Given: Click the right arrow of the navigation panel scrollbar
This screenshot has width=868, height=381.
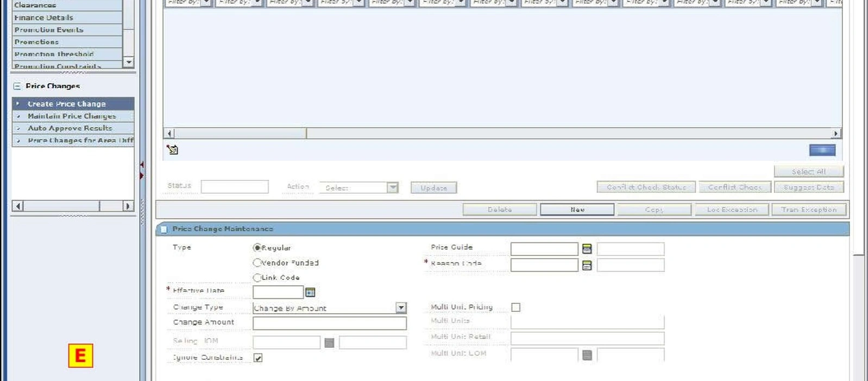Looking at the screenshot, I should [x=128, y=206].
